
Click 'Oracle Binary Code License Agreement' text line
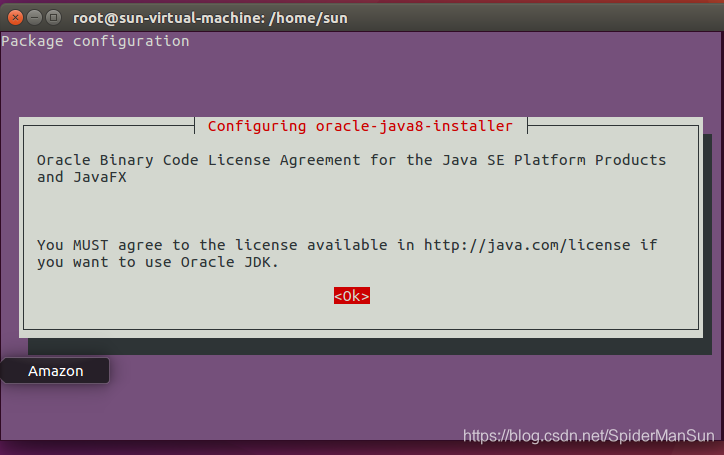click(x=351, y=160)
